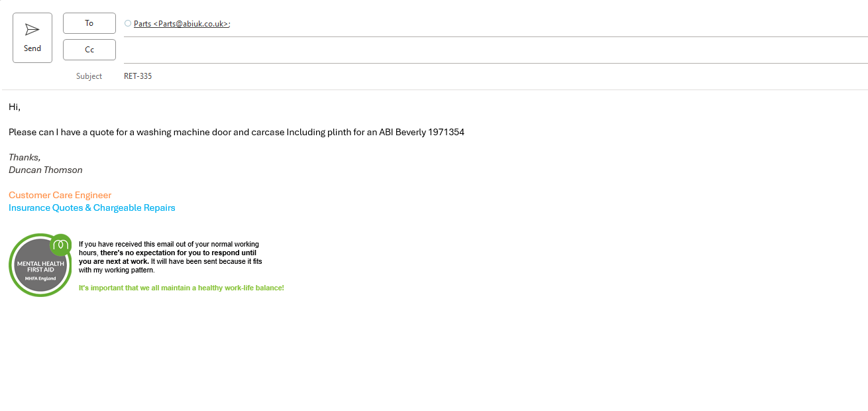This screenshot has width=868, height=411.
Task: Click small green logo atop the MHFA badge
Action: point(61,244)
